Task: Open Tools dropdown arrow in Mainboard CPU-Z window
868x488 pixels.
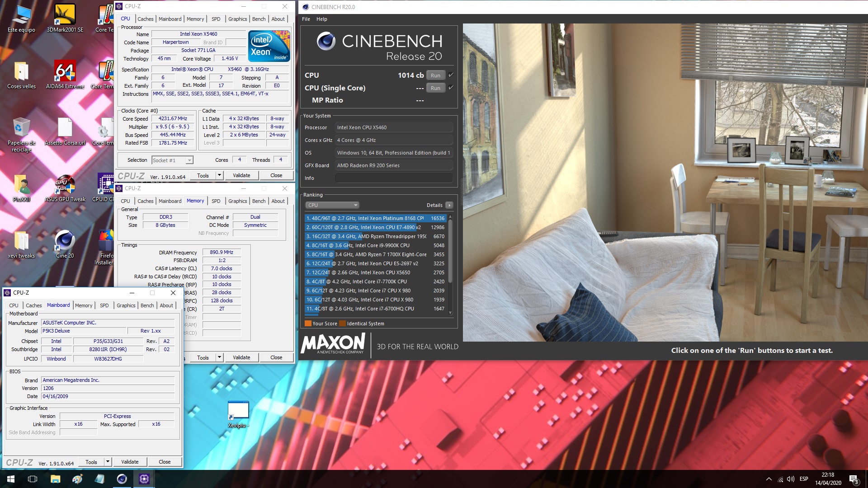Action: [x=108, y=462]
